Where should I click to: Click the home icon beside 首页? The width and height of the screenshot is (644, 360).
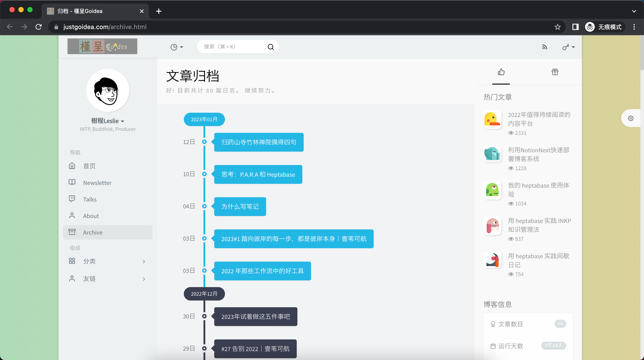72,166
